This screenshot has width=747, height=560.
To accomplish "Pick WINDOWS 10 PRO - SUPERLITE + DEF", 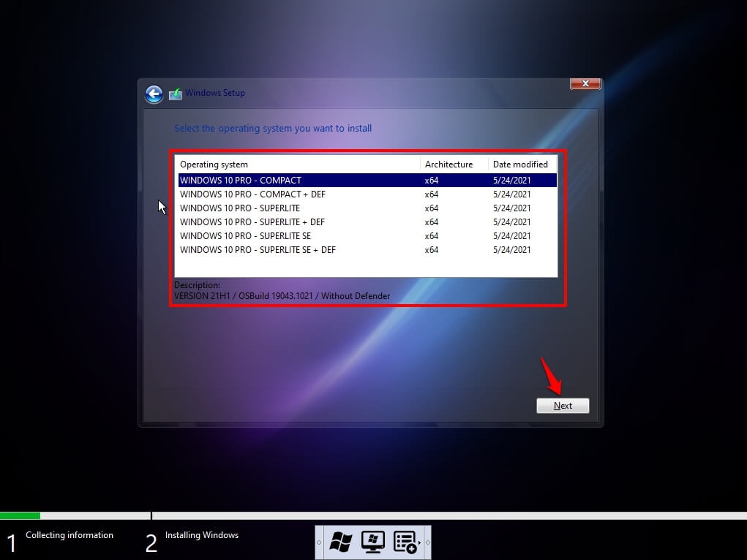I will (252, 222).
